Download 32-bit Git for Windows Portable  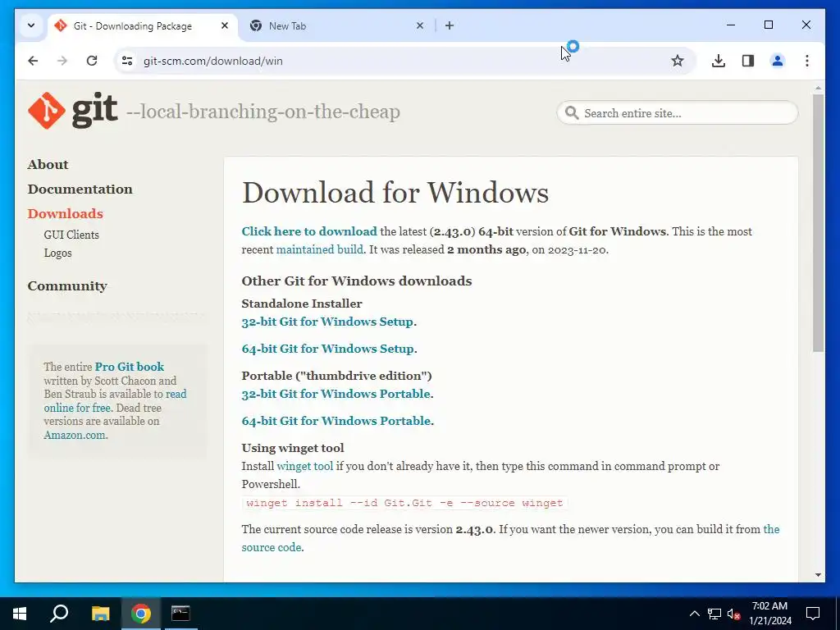coord(336,394)
